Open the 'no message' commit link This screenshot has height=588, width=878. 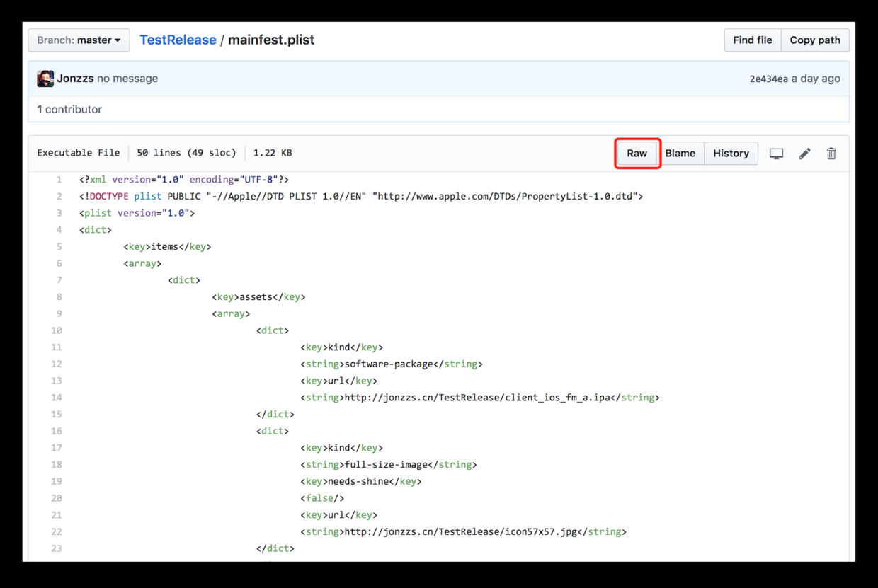coord(127,79)
